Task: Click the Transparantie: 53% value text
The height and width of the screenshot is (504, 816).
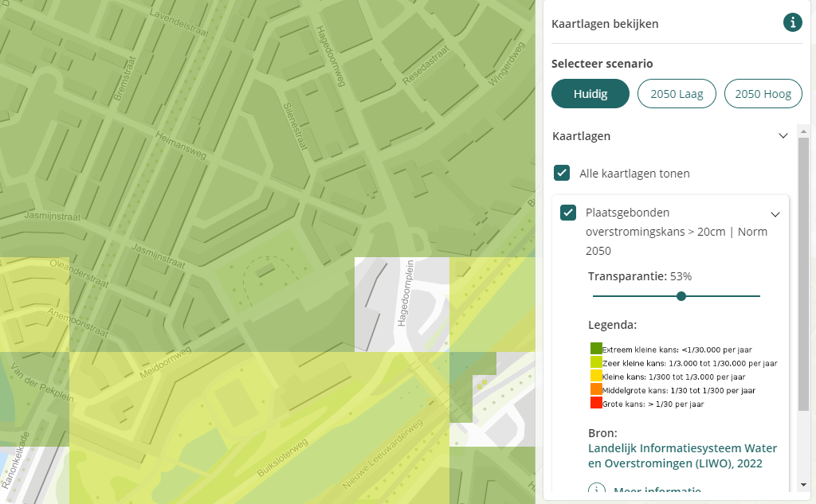Action: [640, 276]
